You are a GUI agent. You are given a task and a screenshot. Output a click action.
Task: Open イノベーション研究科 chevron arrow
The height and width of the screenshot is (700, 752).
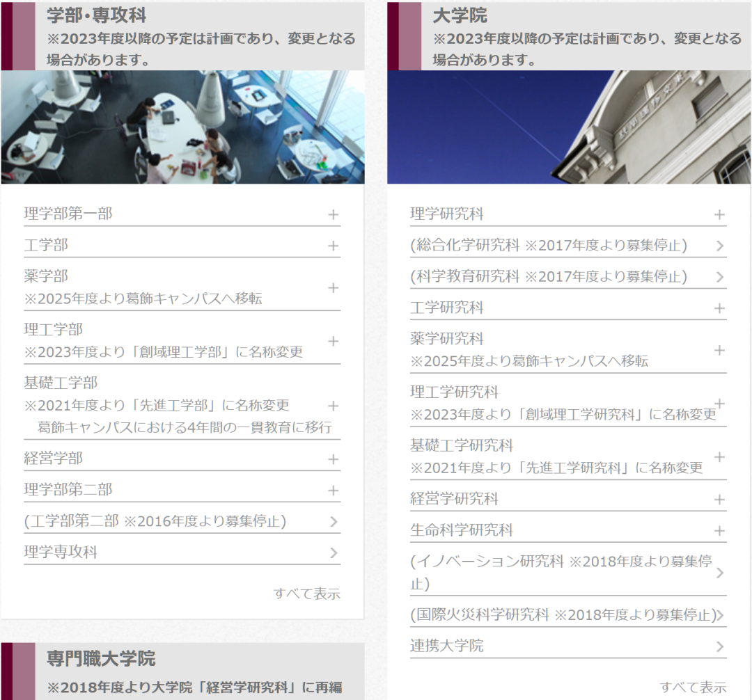coord(720,573)
